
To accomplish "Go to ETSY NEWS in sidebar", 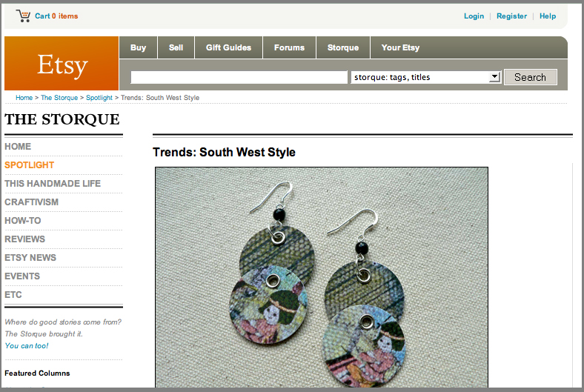I will point(30,258).
